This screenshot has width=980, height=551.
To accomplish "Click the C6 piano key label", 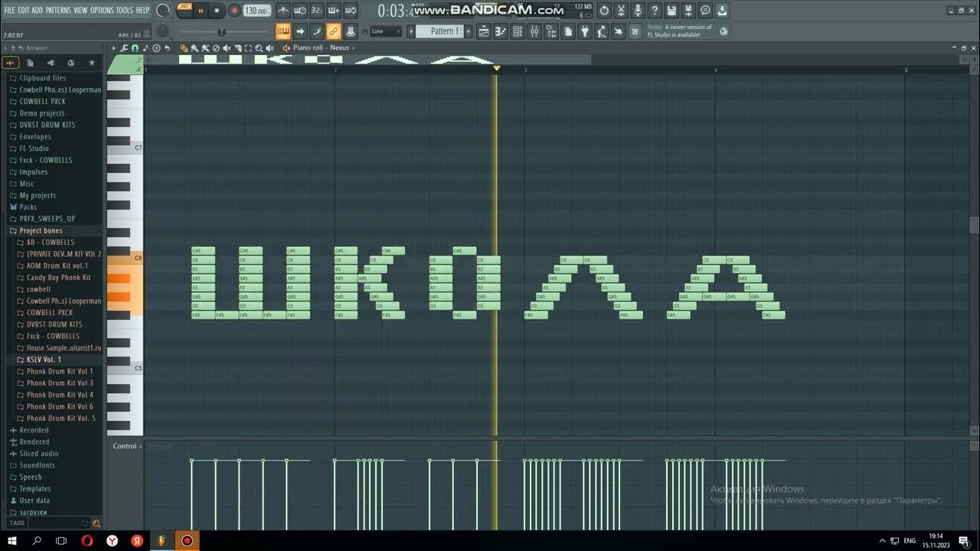I will click(x=138, y=258).
